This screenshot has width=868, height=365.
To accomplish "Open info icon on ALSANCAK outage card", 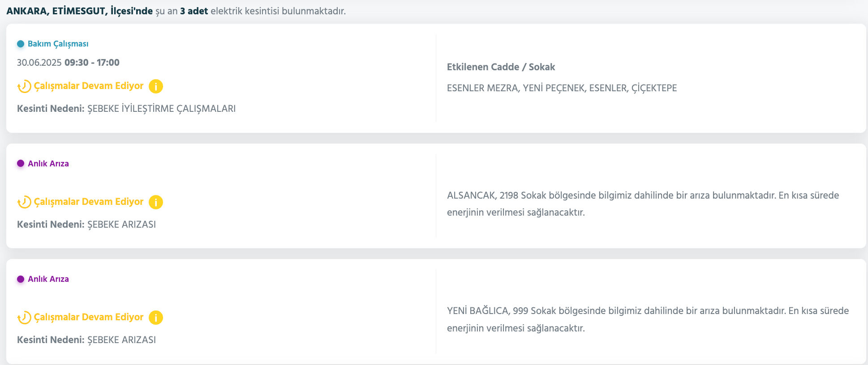I will [x=155, y=202].
